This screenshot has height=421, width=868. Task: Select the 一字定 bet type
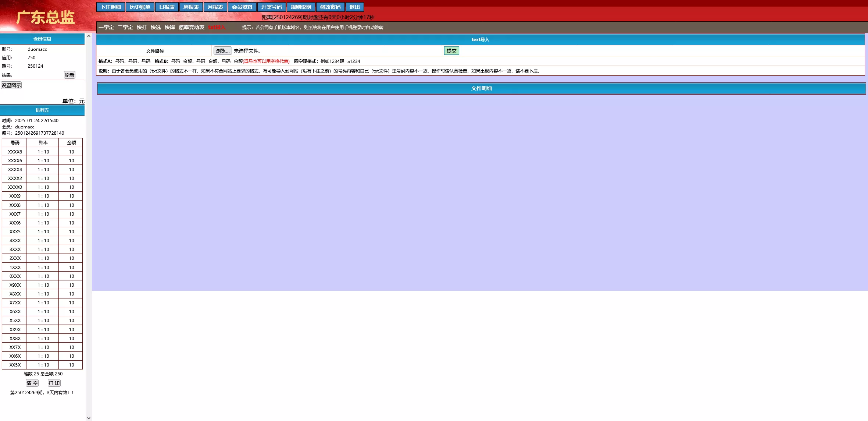click(106, 27)
